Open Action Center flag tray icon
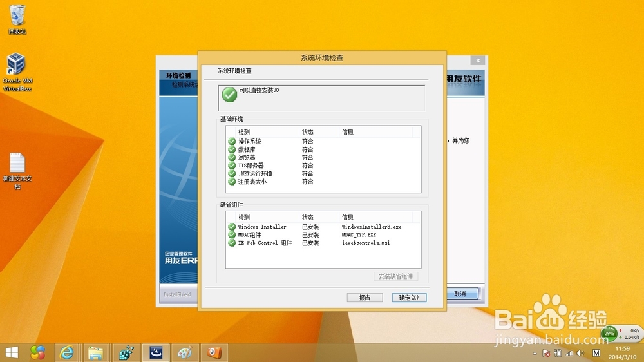The height and width of the screenshot is (362, 644). pos(546,353)
